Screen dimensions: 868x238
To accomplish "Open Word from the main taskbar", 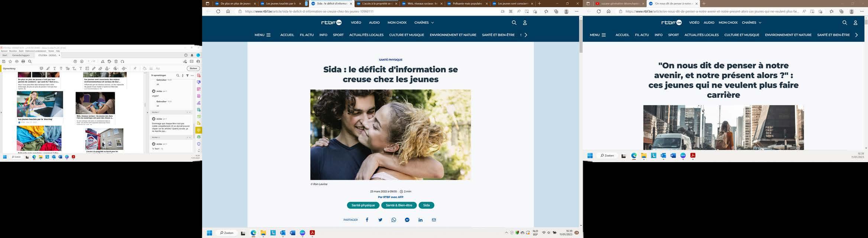I will click(x=292, y=233).
